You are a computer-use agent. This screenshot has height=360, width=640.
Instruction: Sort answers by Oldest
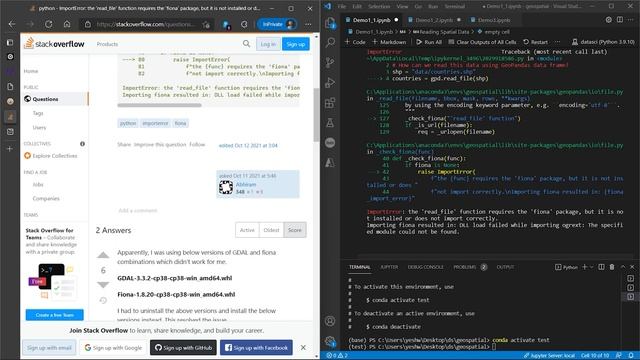coord(271,230)
